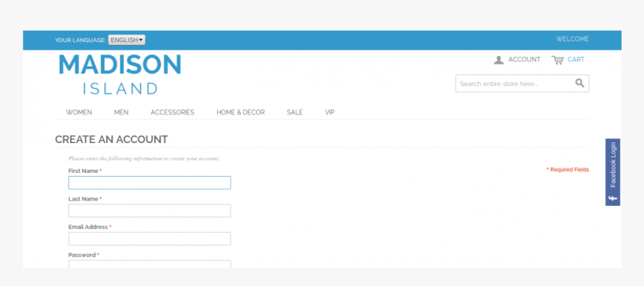Click into the First Name field
The height and width of the screenshot is (286, 644).
[150, 183]
